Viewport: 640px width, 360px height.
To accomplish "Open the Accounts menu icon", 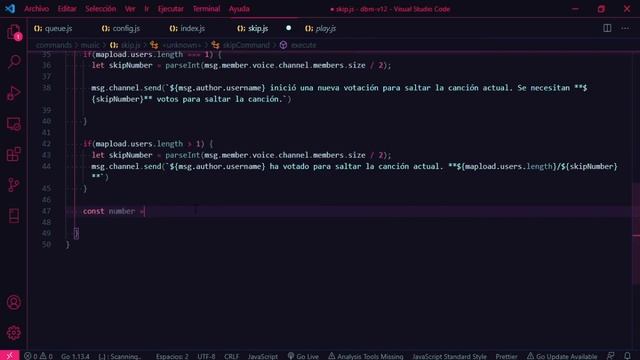I will coord(13,302).
